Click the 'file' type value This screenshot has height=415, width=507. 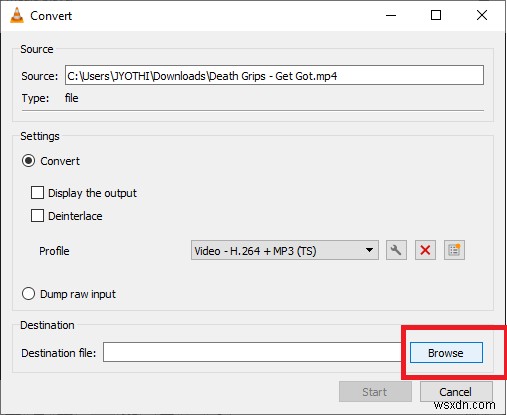pyautogui.click(x=72, y=98)
